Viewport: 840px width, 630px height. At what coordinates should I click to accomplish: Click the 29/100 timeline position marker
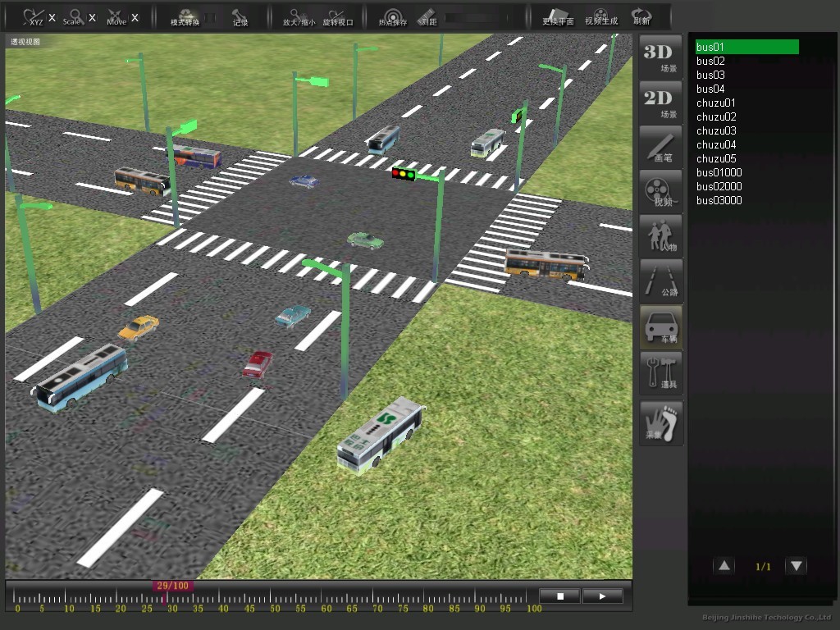coord(172,586)
